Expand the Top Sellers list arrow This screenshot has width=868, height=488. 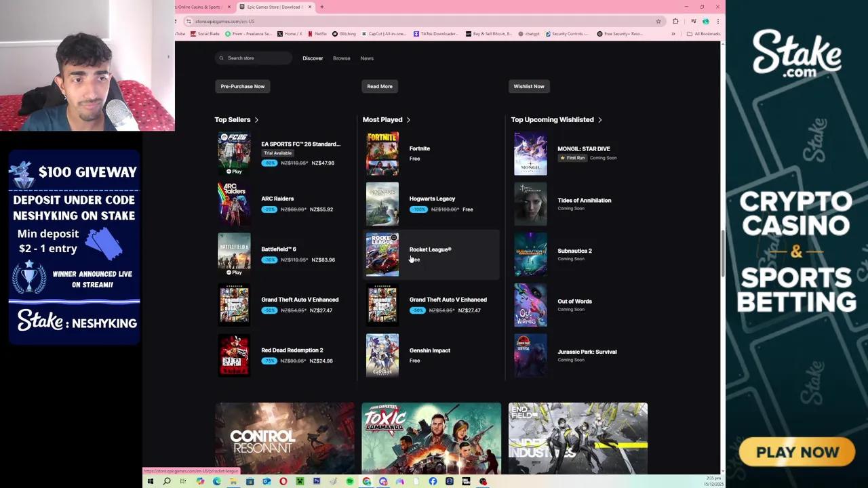(256, 119)
